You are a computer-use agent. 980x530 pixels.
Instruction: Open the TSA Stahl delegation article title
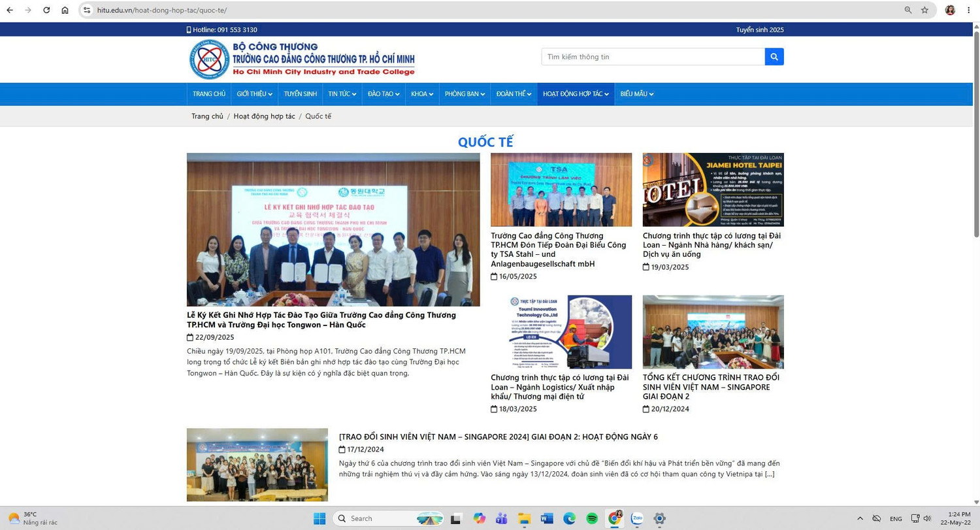559,250
